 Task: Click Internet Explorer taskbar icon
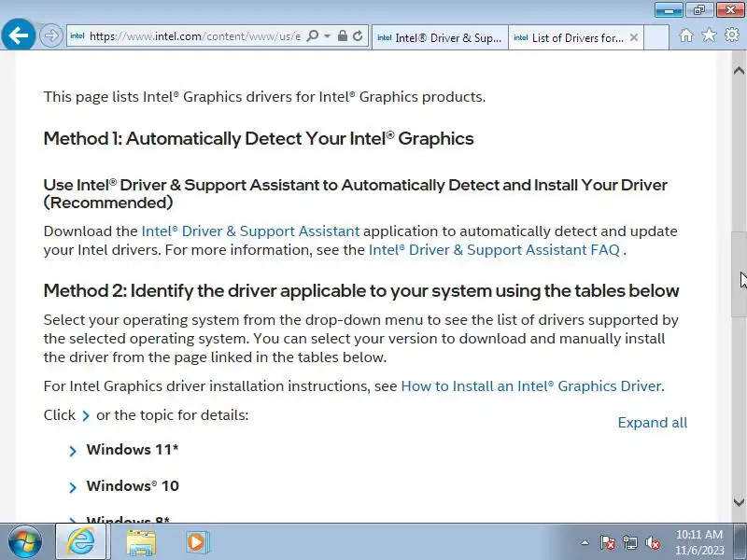tap(81, 542)
